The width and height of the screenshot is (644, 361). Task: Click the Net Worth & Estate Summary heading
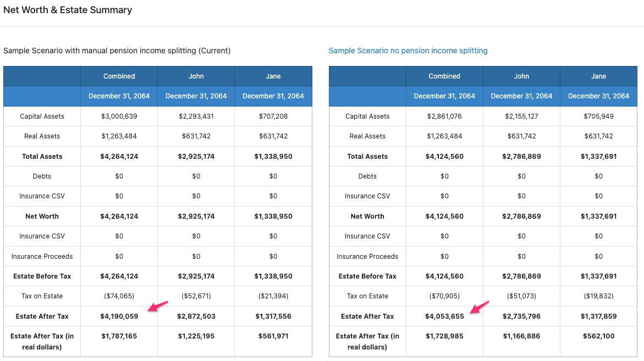coord(68,9)
